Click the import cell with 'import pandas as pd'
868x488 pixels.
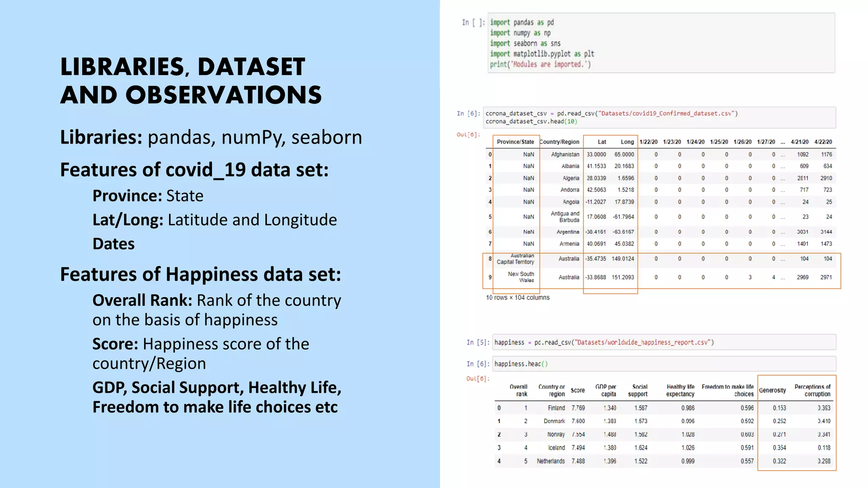point(661,43)
